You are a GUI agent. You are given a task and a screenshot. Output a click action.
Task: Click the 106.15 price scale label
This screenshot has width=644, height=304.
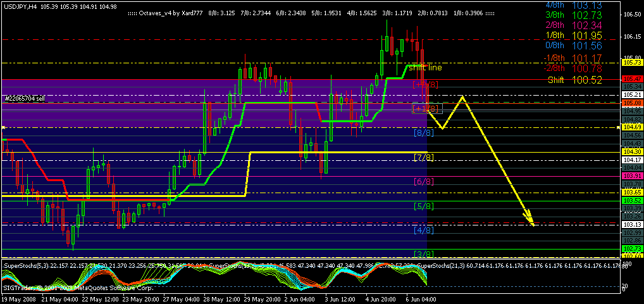[x=632, y=37]
